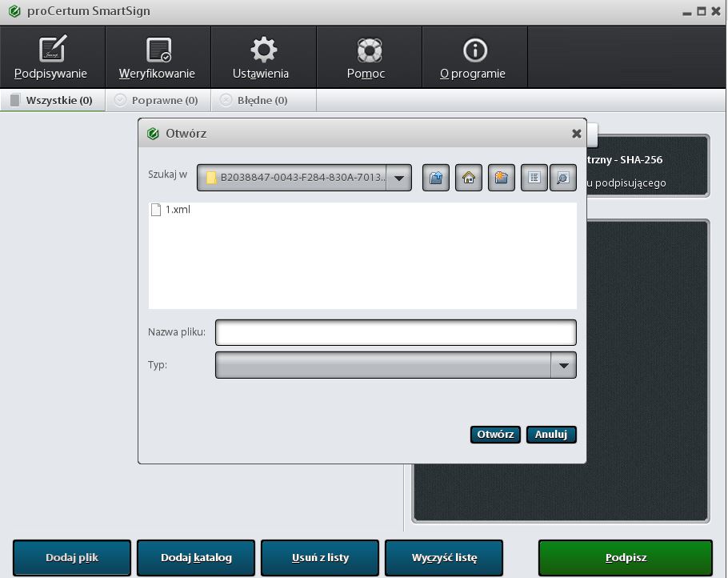This screenshot has width=728, height=578.
Task: Click proCertum SmartSign logo in title bar
Action: point(14,11)
